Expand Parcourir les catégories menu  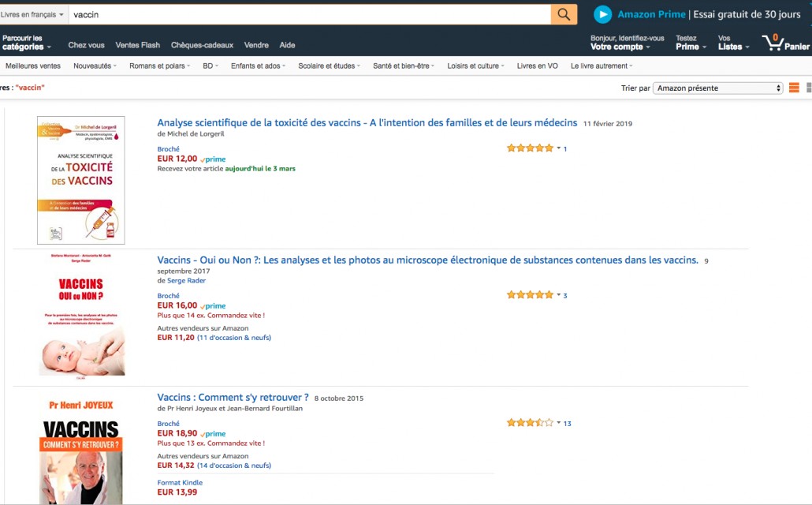coord(27,43)
